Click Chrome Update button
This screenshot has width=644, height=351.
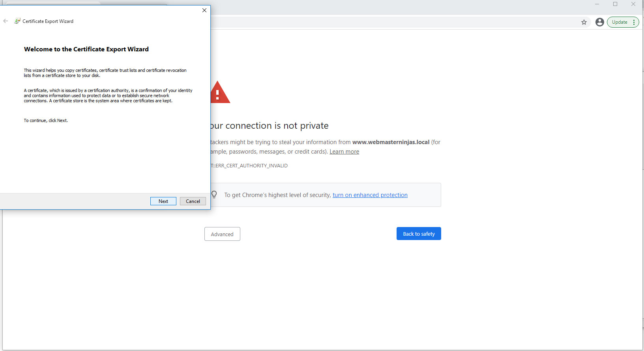(620, 22)
